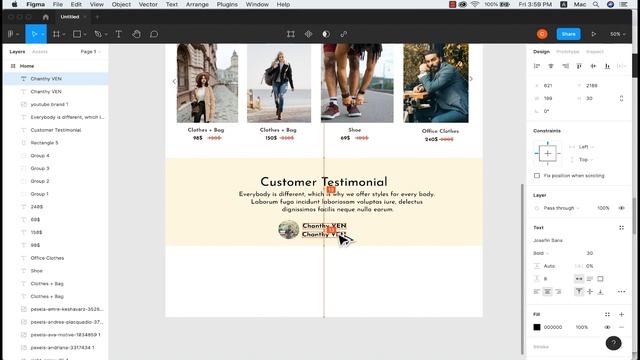Go to the home screen icon

click(46, 17)
